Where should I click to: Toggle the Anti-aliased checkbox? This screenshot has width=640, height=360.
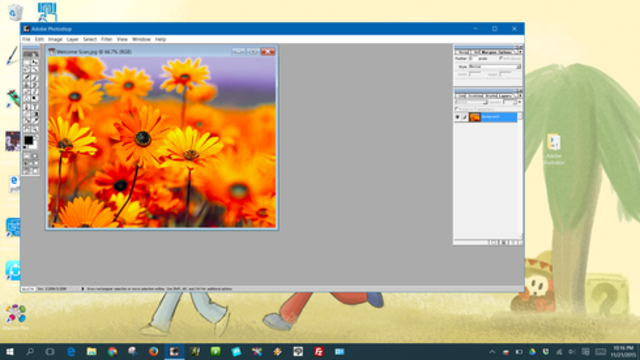pyautogui.click(x=501, y=58)
